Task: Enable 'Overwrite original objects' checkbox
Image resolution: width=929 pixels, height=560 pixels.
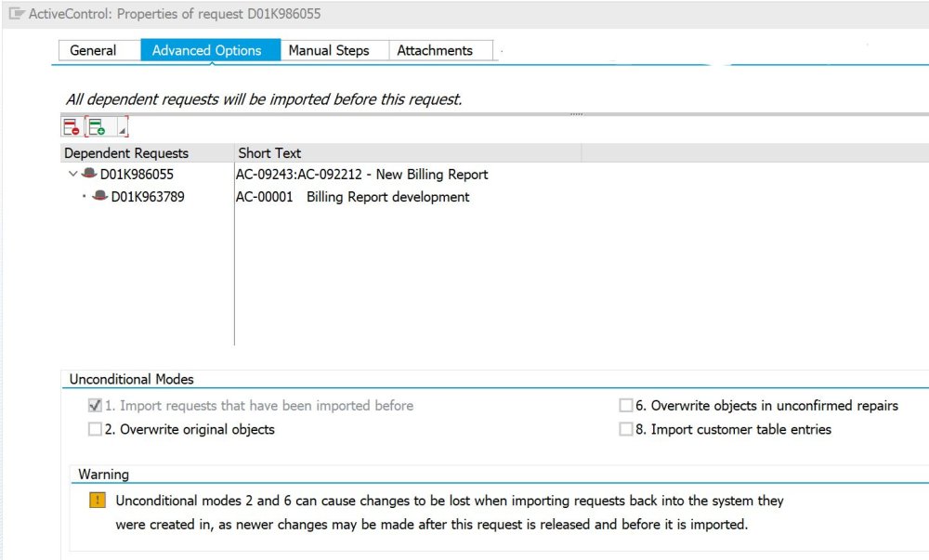Action: pyautogui.click(x=95, y=429)
